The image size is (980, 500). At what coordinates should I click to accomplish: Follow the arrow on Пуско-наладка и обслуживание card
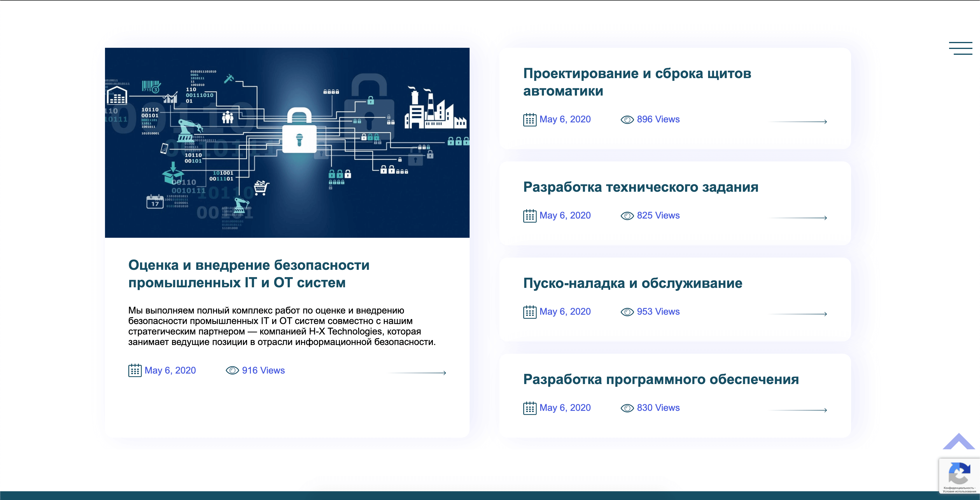(798, 314)
